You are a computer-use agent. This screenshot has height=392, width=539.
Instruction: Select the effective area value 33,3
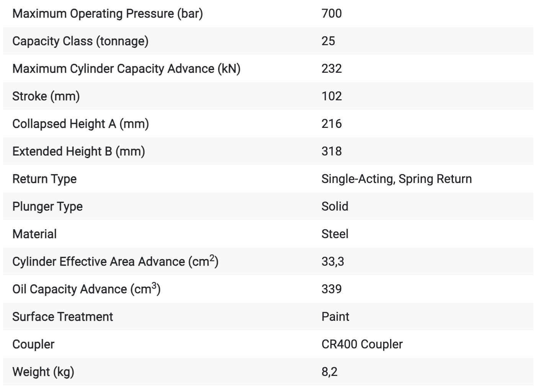click(x=333, y=261)
